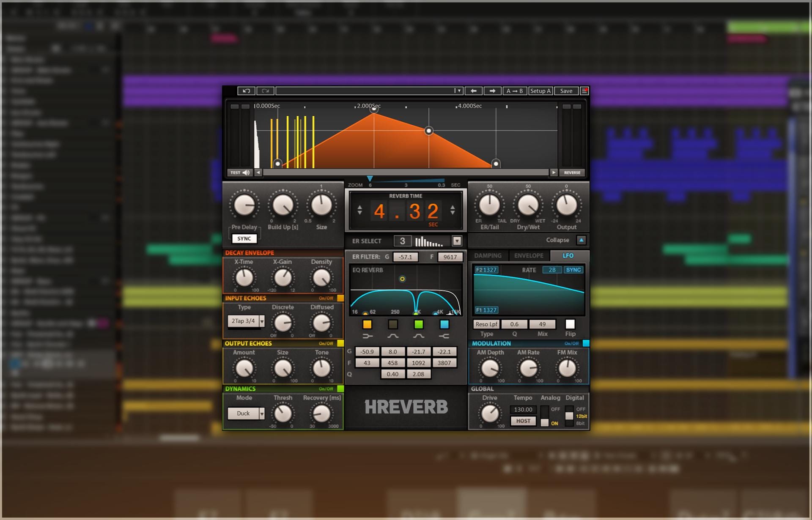Click reverb time right stepper arrows
The width and height of the screenshot is (812, 520).
453,210
